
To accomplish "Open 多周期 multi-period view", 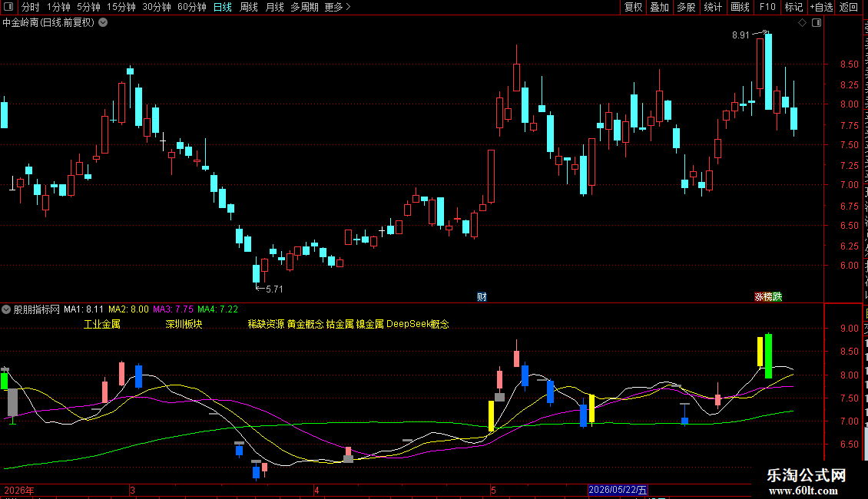I will pos(304,7).
